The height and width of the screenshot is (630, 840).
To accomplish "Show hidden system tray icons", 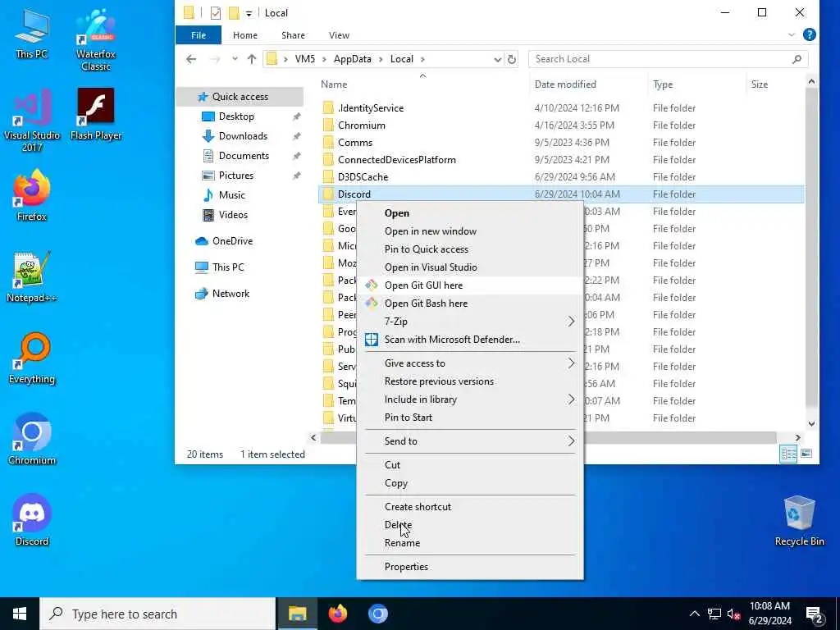I will (694, 614).
